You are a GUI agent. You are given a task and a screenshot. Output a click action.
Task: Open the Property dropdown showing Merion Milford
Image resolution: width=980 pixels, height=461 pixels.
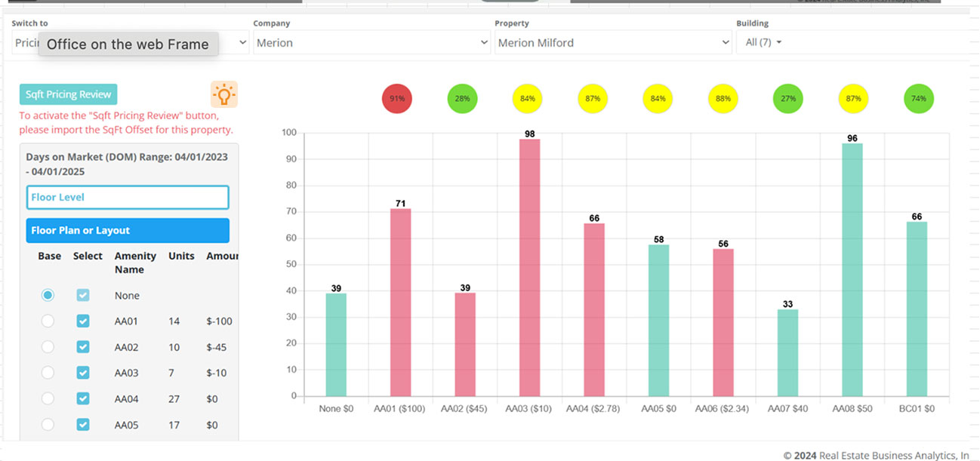click(x=613, y=43)
